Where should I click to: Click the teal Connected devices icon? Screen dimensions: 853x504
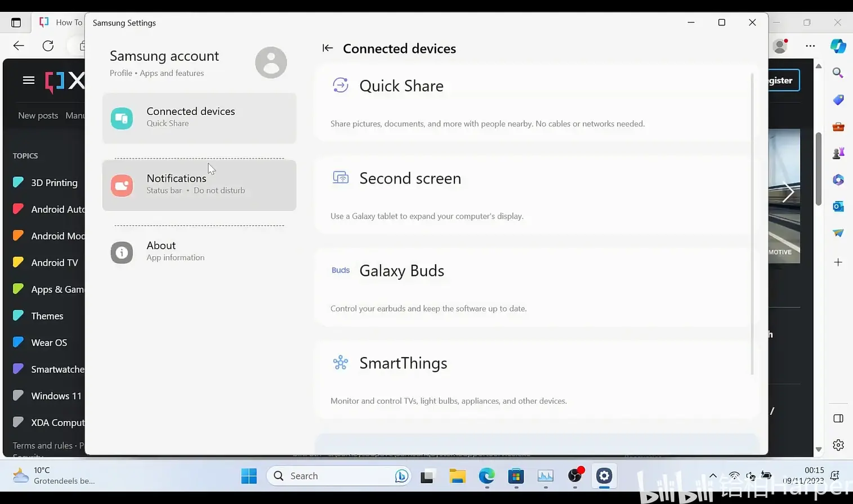[122, 118]
